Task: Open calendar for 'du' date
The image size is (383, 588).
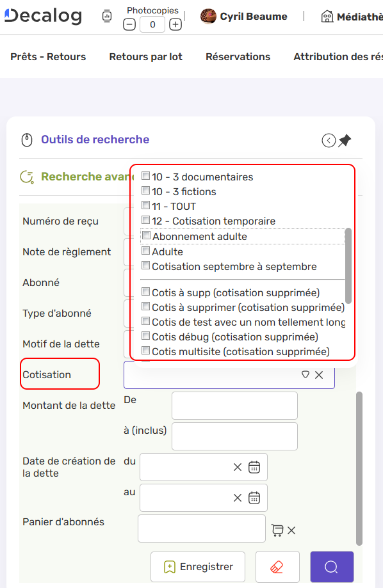Action: point(254,467)
